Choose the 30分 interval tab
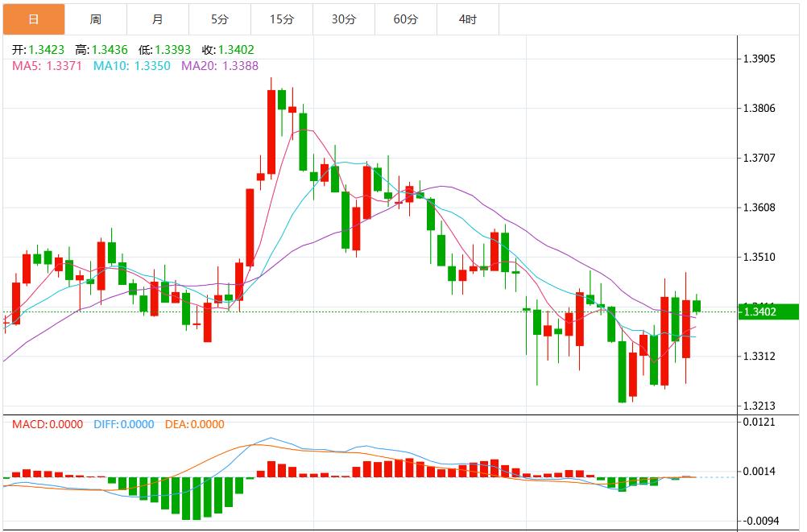Screen dimensions: 807x532 pyautogui.click(x=344, y=19)
